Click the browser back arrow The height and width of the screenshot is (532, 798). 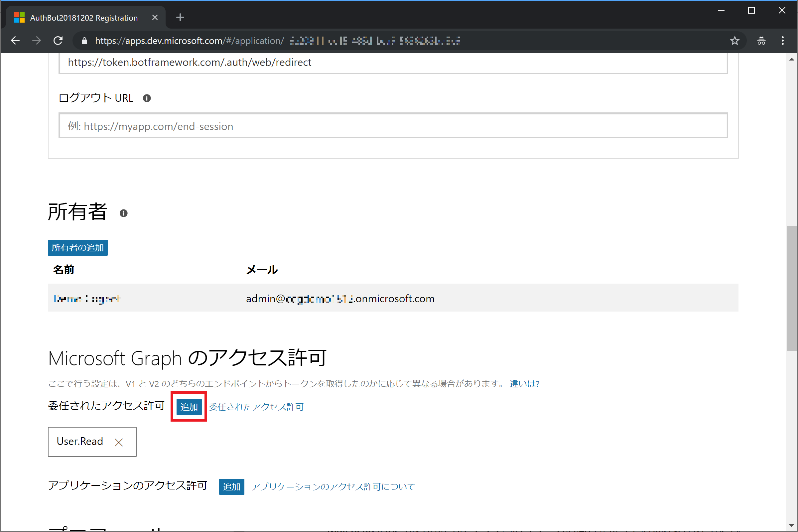coord(15,41)
